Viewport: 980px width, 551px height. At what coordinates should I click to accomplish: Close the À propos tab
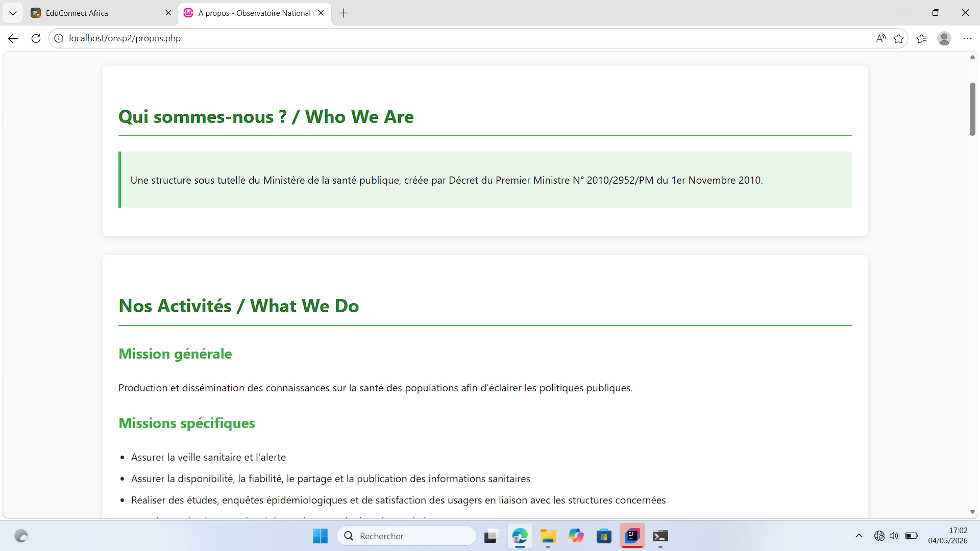[x=321, y=13]
